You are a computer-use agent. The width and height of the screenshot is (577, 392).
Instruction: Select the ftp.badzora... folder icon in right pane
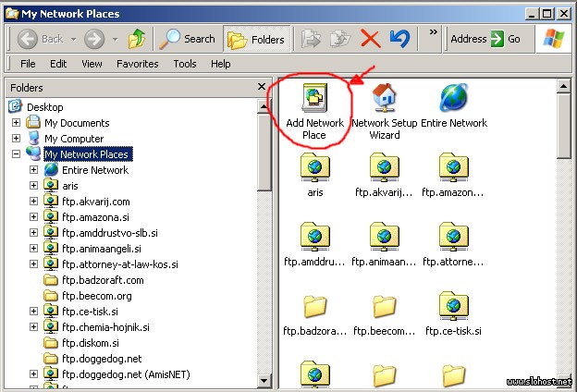click(x=314, y=306)
